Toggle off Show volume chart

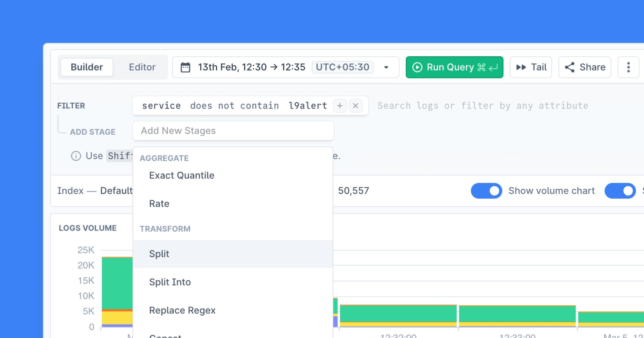click(x=487, y=191)
